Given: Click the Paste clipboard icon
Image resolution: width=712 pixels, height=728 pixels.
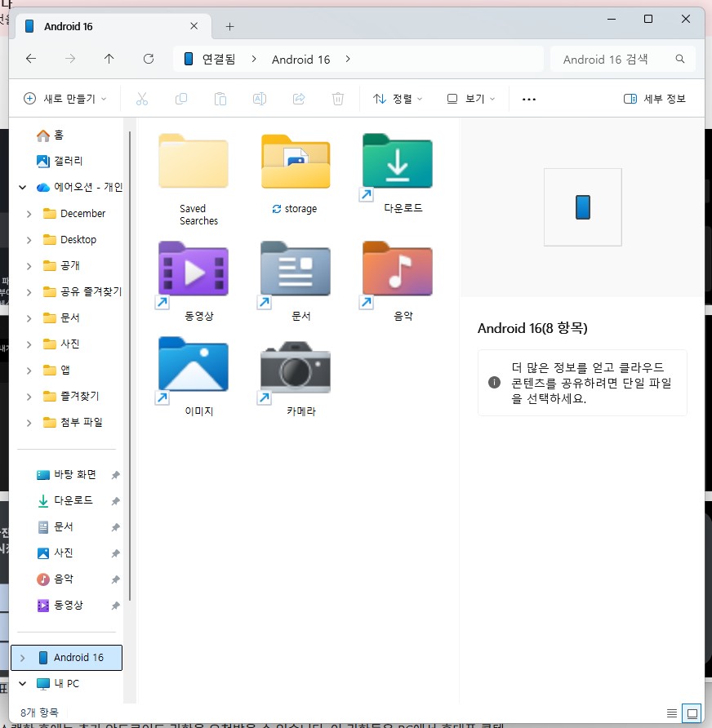Looking at the screenshot, I should tap(220, 99).
